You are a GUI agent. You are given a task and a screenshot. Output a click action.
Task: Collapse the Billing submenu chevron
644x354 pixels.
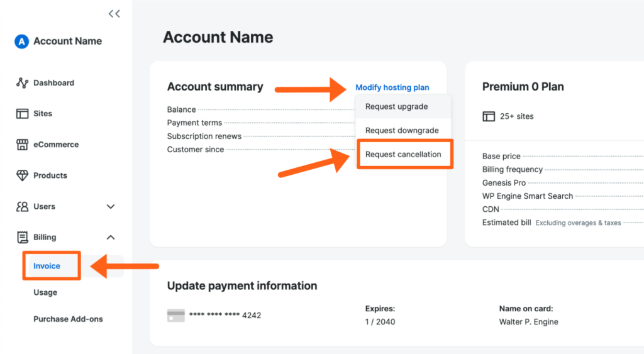(x=111, y=237)
